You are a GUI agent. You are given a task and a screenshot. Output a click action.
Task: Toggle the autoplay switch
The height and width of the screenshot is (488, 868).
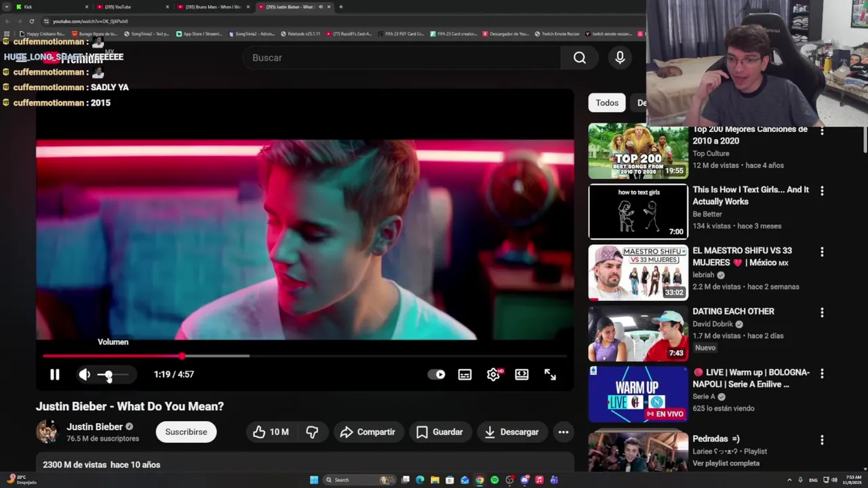click(437, 374)
